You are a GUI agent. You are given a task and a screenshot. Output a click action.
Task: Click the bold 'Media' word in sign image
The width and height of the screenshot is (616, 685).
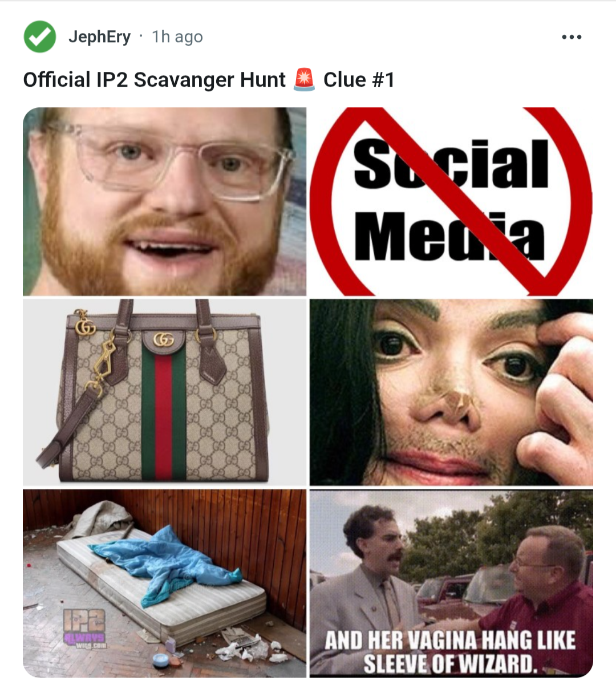(x=450, y=235)
